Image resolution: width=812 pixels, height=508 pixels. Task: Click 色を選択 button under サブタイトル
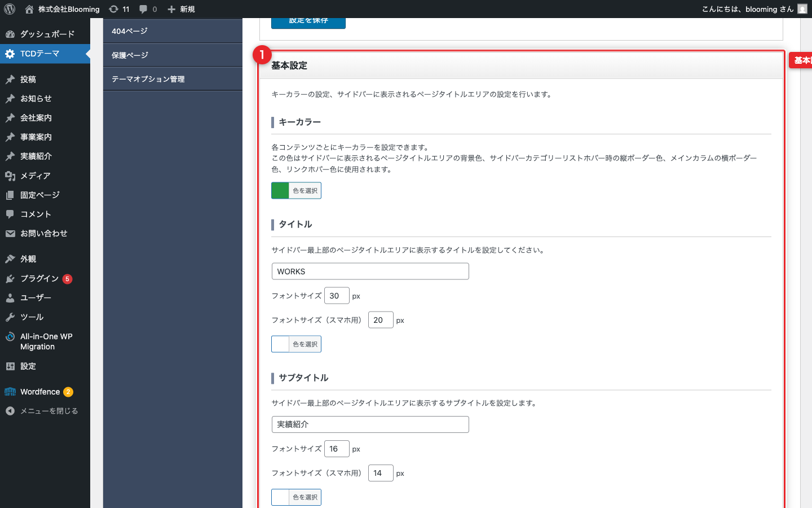coord(305,497)
